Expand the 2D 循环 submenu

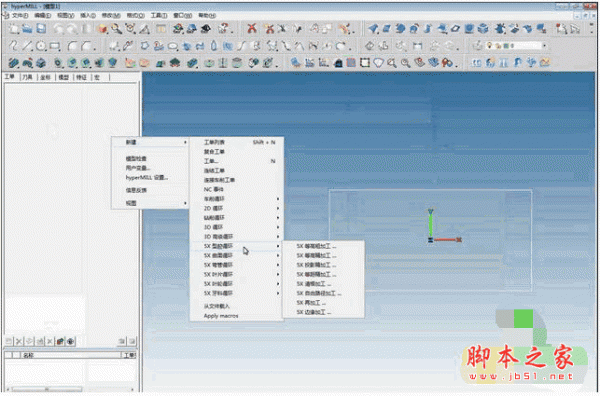tap(237, 208)
